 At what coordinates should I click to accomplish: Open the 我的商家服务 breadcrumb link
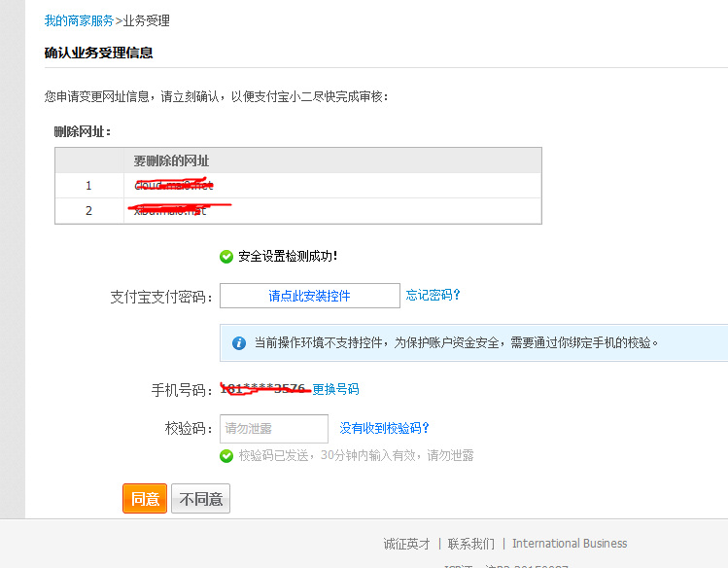[79, 20]
